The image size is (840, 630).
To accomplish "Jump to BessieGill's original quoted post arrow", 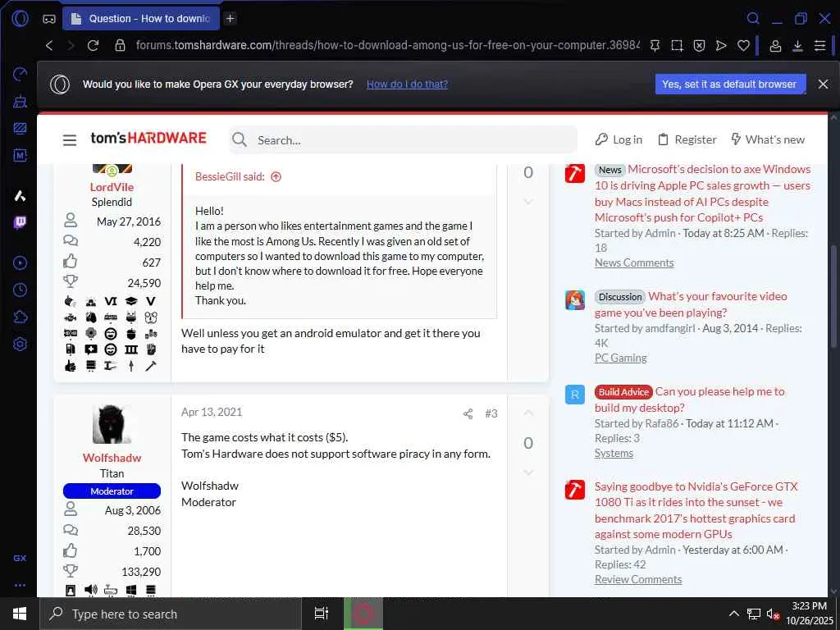I will 276,177.
